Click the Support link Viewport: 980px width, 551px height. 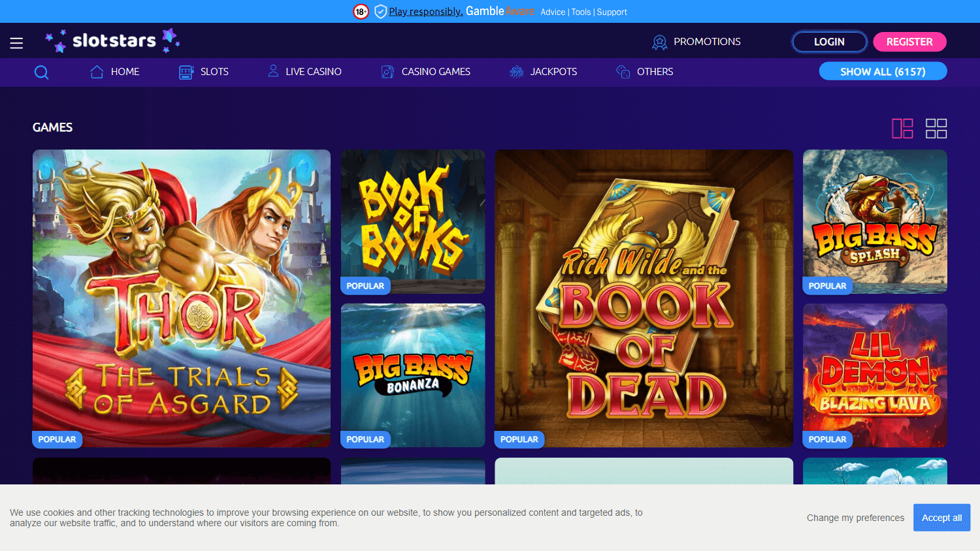612,12
